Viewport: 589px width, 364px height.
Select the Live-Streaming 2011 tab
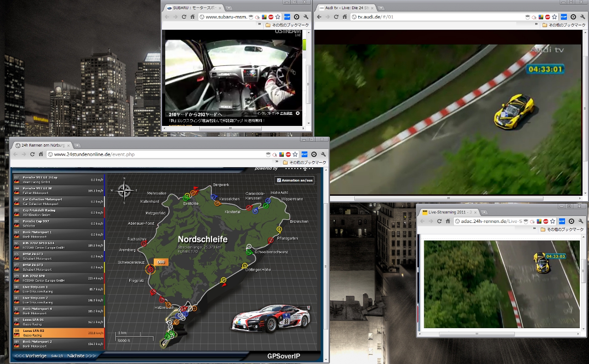coord(450,212)
